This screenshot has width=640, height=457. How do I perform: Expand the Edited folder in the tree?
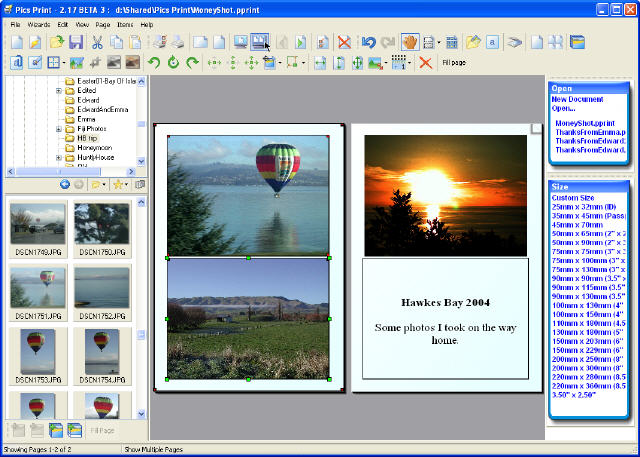coord(59,91)
